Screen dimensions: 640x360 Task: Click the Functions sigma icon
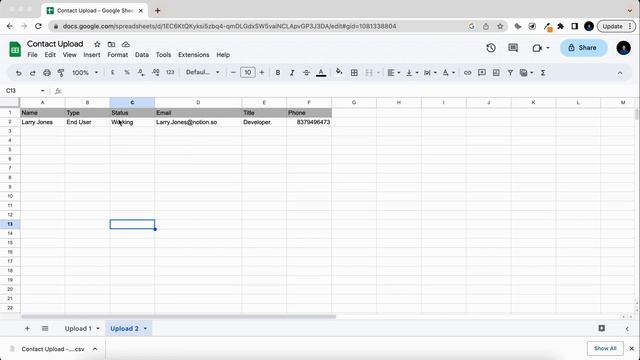coord(543,73)
